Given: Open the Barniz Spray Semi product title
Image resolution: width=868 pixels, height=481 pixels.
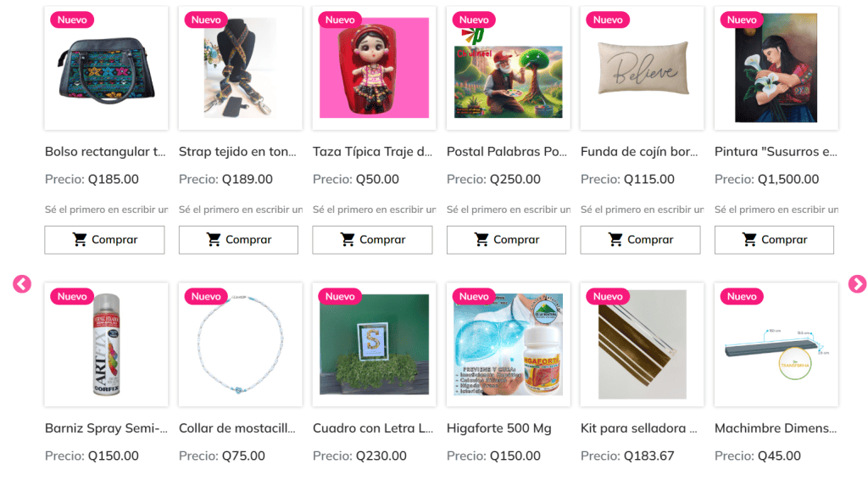Looking at the screenshot, I should click(106, 428).
